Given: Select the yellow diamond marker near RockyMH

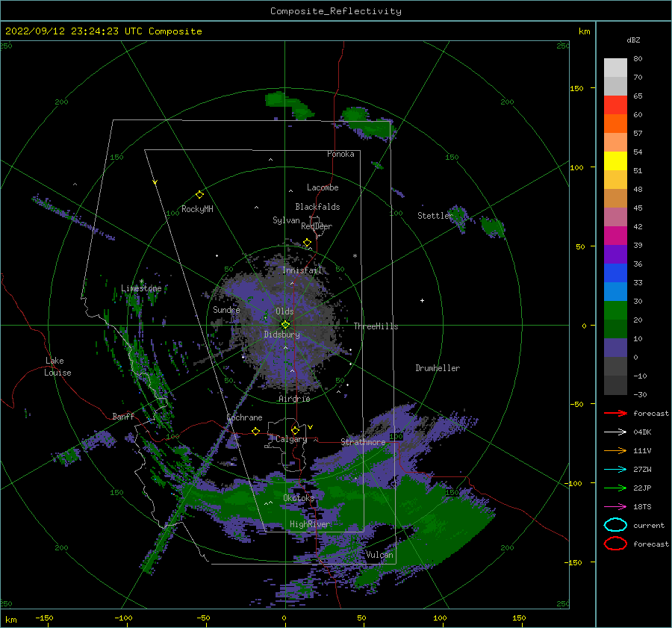Looking at the screenshot, I should 199,195.
